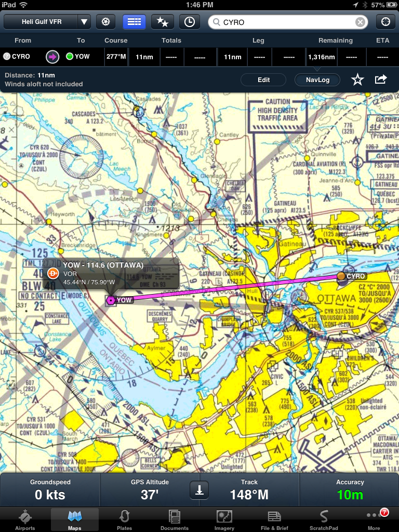This screenshot has width=399, height=532.
Task: Open the Heli Gulf VFR map layer dropdown
Action: click(x=47, y=22)
